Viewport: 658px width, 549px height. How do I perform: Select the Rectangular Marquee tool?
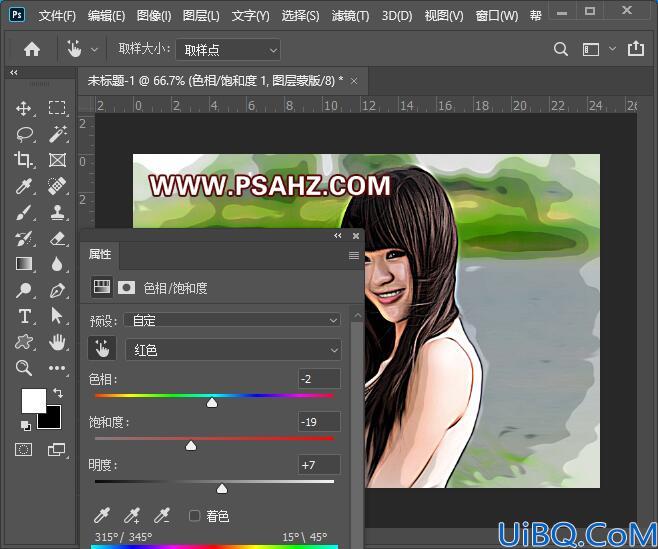pyautogui.click(x=57, y=108)
